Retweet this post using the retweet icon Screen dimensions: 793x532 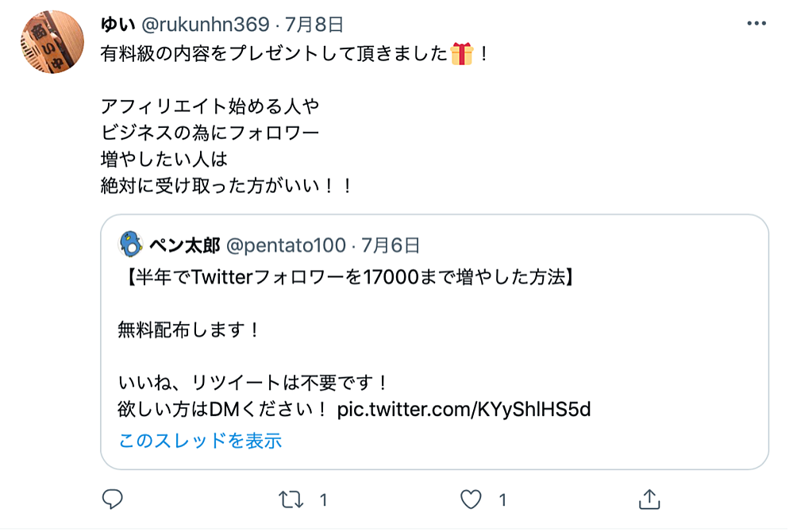291,499
